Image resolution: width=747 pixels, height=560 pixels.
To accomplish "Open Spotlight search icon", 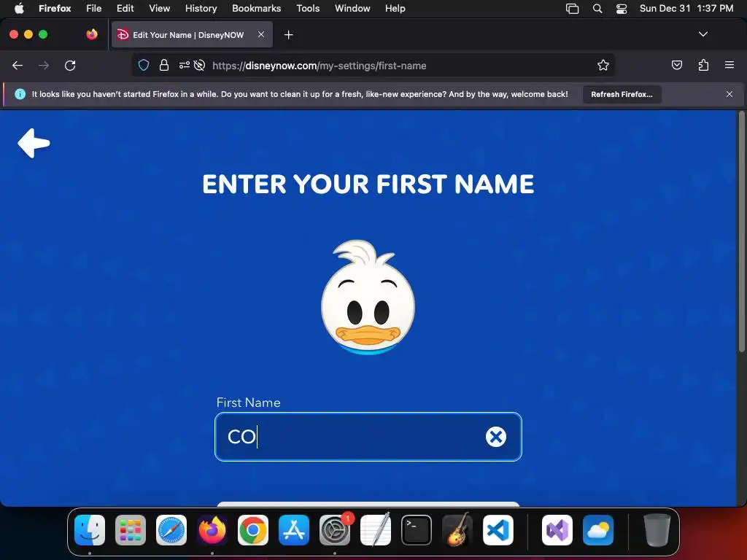I will pos(597,9).
